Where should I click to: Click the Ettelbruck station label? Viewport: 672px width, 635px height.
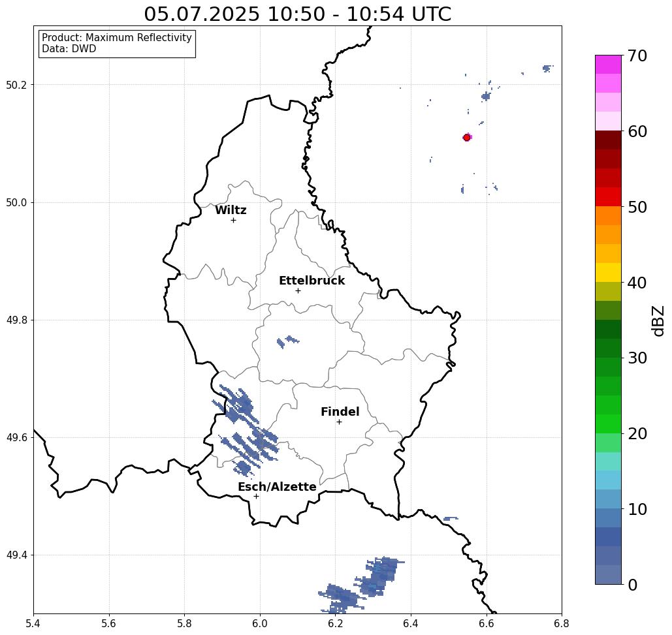tap(312, 281)
